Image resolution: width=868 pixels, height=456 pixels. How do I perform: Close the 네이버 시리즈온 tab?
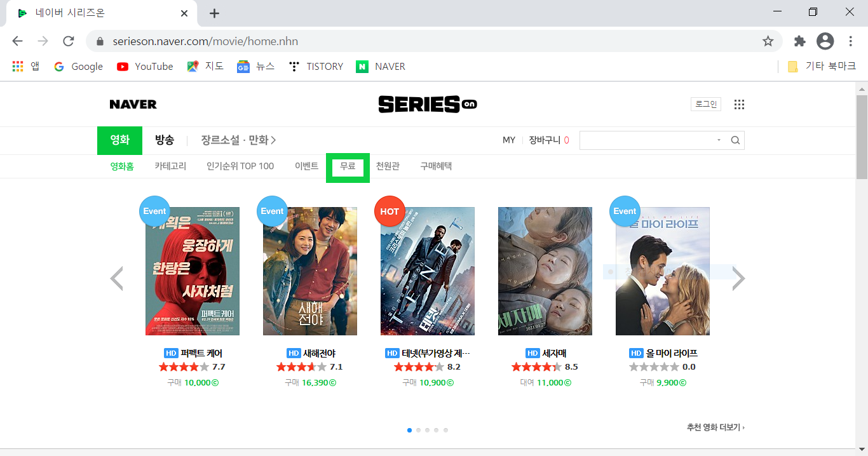point(184,13)
